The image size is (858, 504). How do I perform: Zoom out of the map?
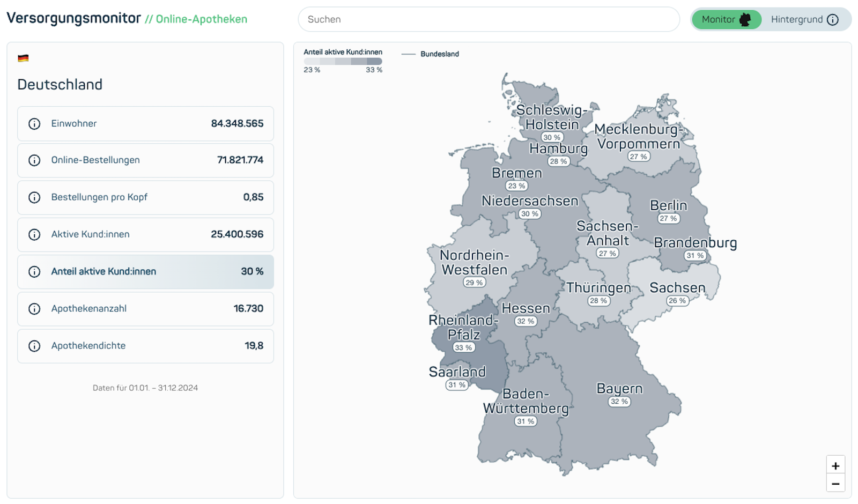click(835, 484)
